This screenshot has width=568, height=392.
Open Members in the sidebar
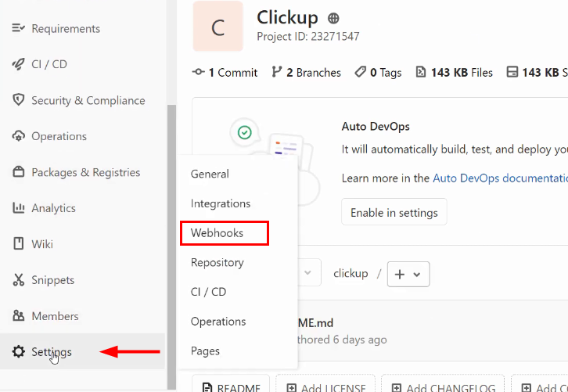click(x=55, y=316)
